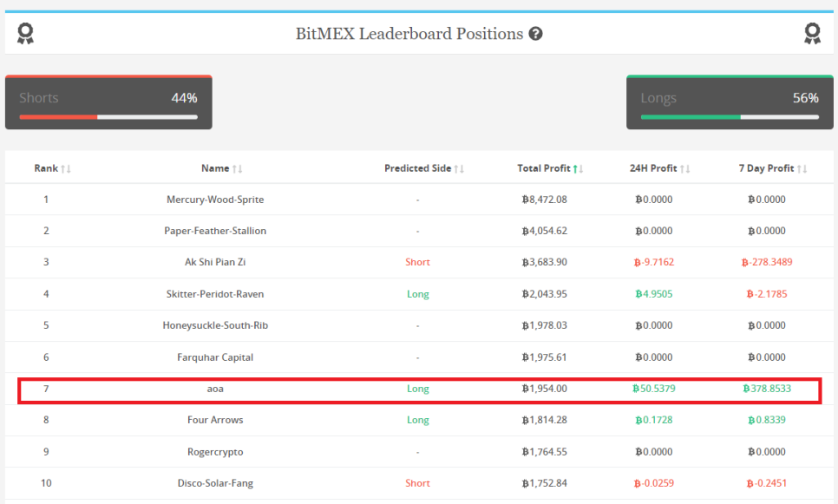Select the BitMEX Leaderboard Positions title
The height and width of the screenshot is (504, 838).
[409, 34]
